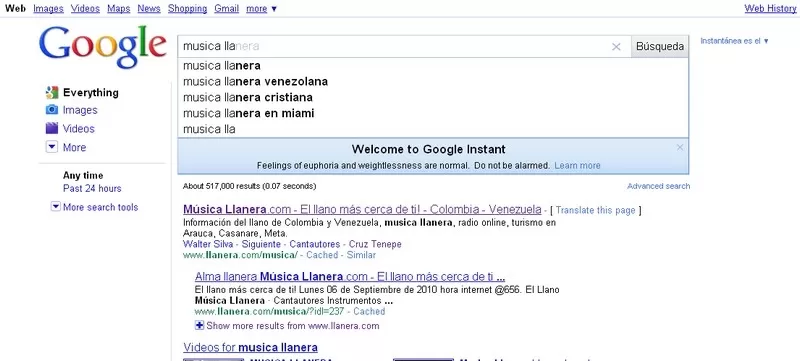The width and height of the screenshot is (800, 361).
Task: Select Images label in the sidebar
Action: [80, 110]
